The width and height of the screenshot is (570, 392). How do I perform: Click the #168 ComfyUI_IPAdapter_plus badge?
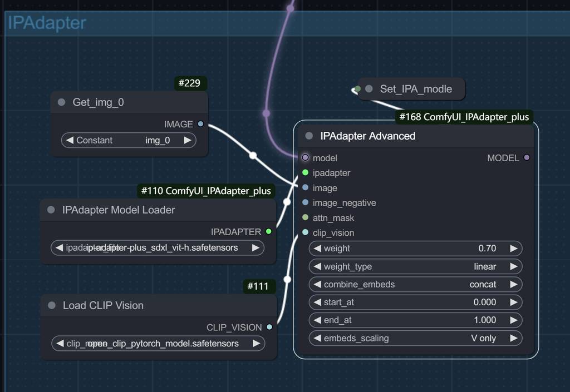464,117
